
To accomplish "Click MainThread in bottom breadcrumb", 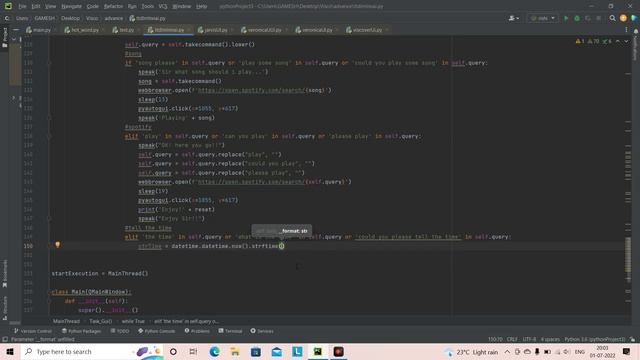I will click(66, 322).
